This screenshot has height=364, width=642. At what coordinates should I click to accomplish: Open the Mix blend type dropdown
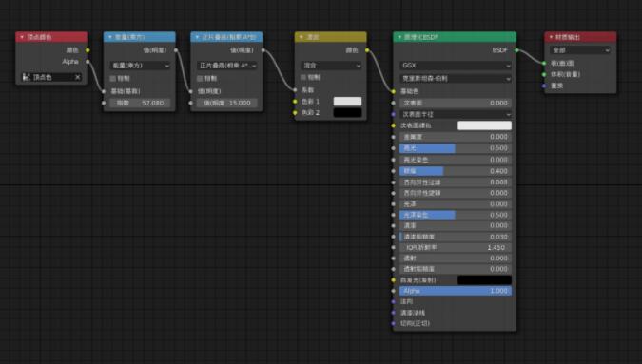(x=331, y=66)
